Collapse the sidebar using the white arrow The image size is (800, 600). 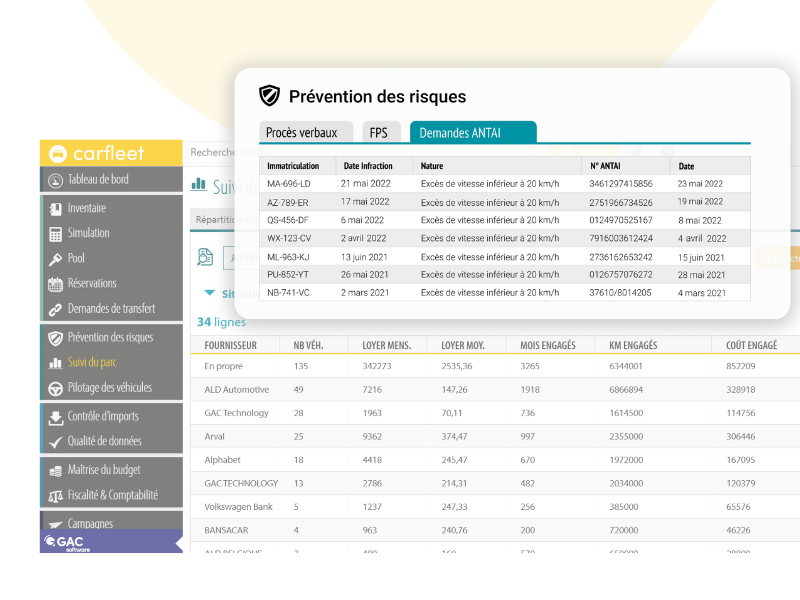[179, 543]
